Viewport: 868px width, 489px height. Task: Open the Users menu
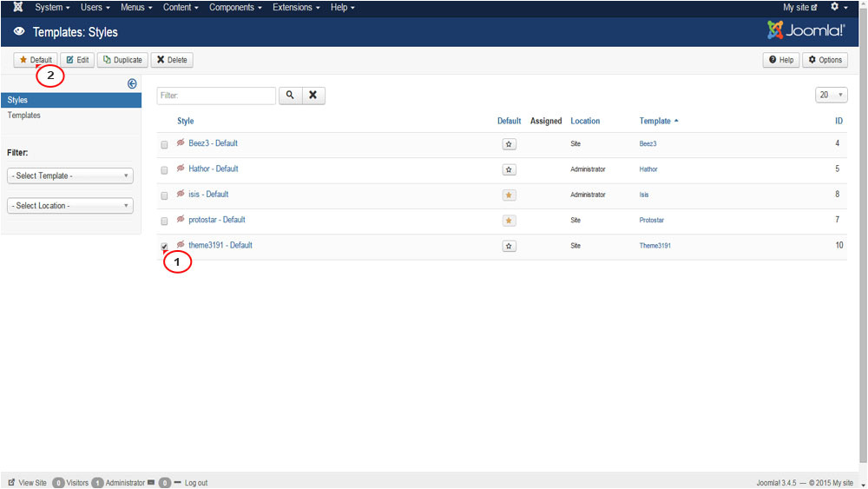click(95, 7)
